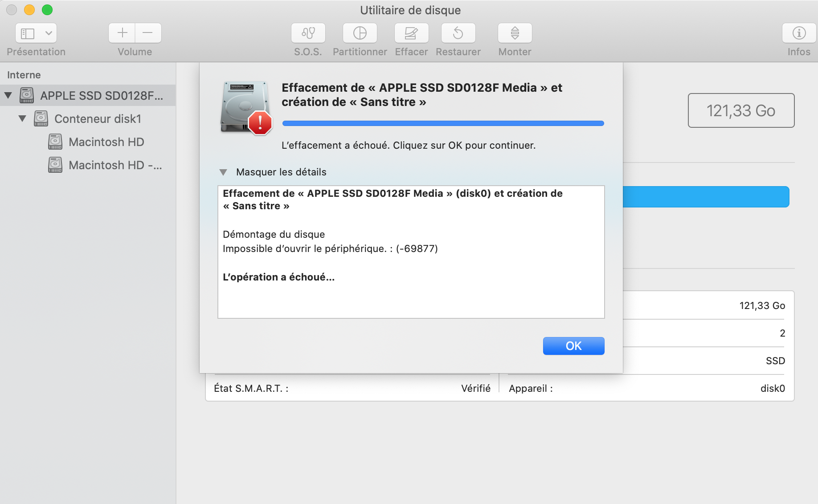Click the Masquer les détails label

click(281, 172)
